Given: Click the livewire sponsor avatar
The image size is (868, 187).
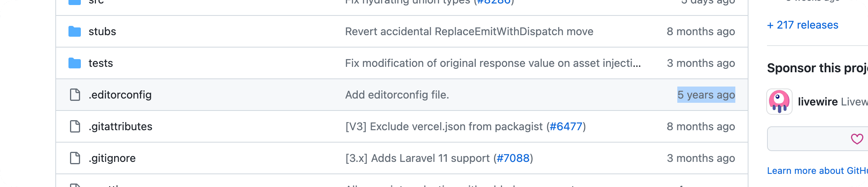Looking at the screenshot, I should pos(779,102).
